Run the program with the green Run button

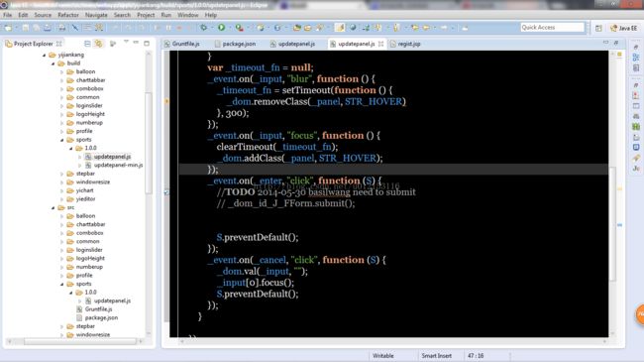(221, 28)
